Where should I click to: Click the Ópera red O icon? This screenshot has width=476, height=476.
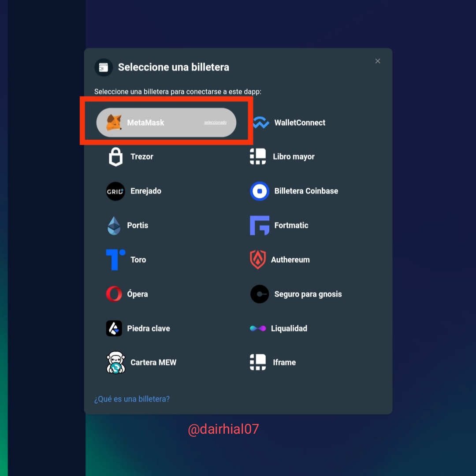114,294
